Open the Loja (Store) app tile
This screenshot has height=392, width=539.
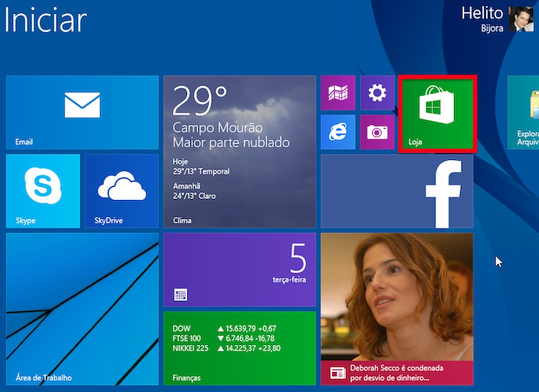[437, 112]
